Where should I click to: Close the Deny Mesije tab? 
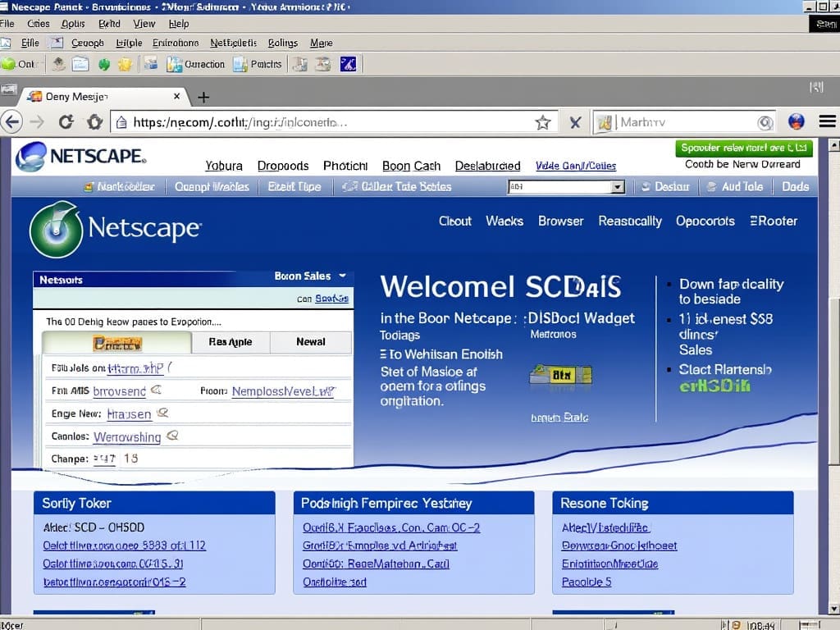point(176,96)
